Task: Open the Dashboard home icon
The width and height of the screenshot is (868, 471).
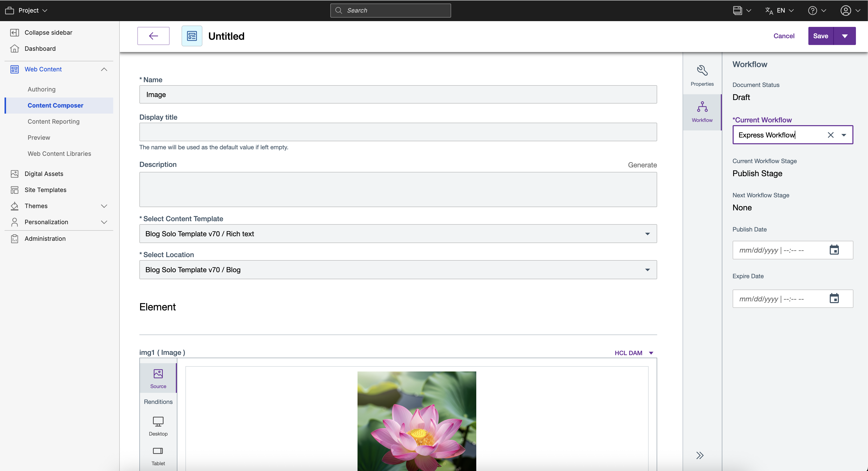Action: click(x=15, y=49)
